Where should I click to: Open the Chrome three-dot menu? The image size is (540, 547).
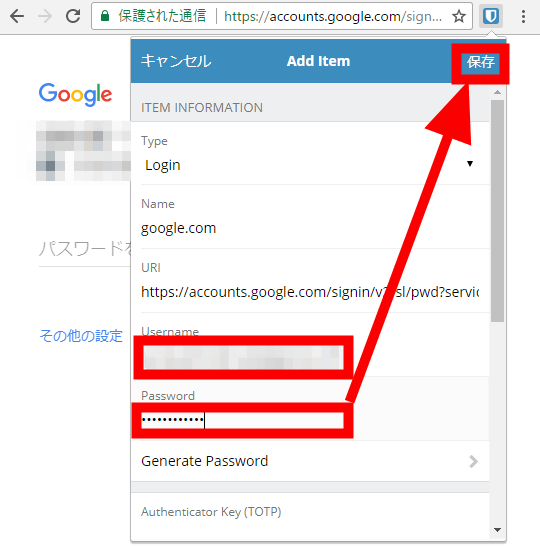523,16
